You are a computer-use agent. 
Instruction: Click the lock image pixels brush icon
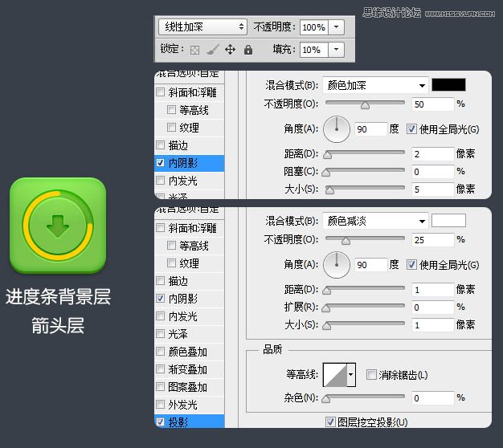click(212, 49)
